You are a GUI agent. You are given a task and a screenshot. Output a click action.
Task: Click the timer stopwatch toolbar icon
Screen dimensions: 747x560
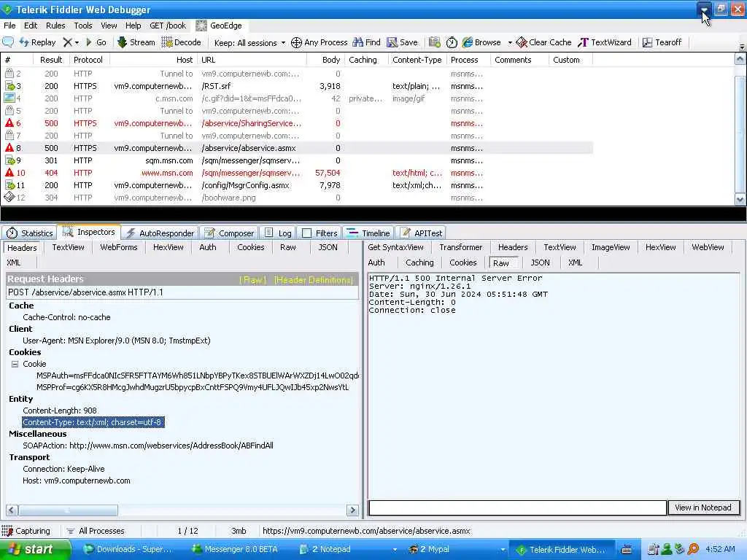pos(452,42)
